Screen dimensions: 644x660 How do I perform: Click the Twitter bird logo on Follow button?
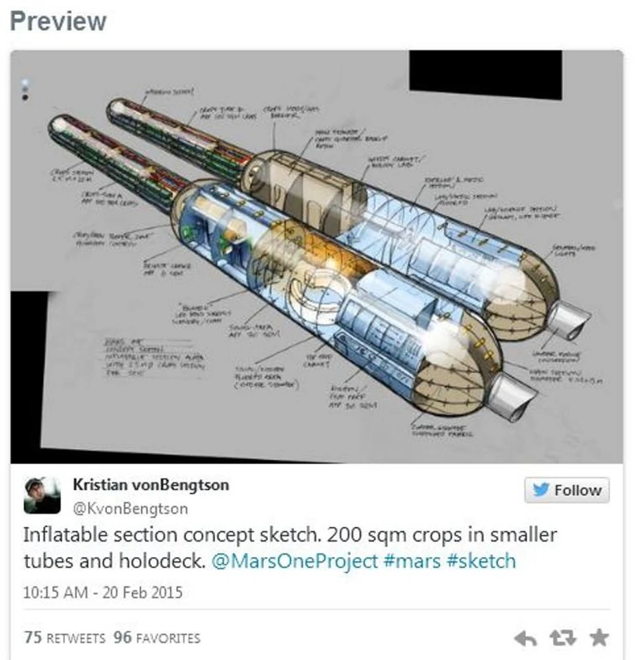[541, 489]
